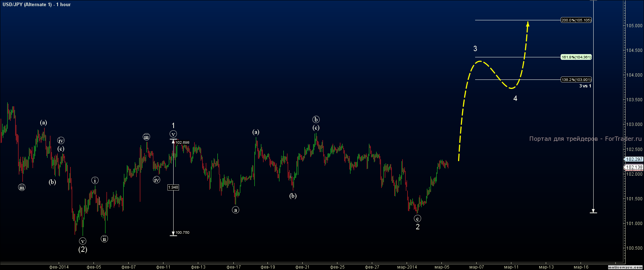Click the circled "ii" sub-wave label
The height and width of the screenshot is (270, 644).
pyautogui.click(x=104, y=239)
